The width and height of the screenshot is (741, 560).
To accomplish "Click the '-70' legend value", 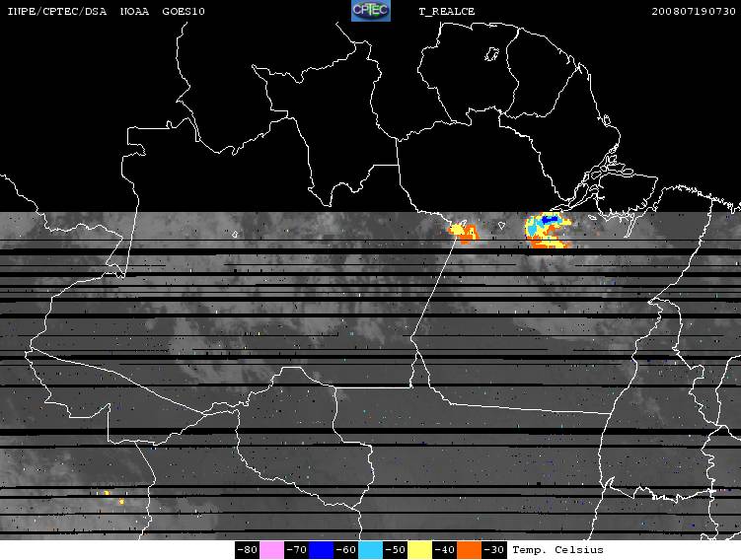I will [x=296, y=550].
